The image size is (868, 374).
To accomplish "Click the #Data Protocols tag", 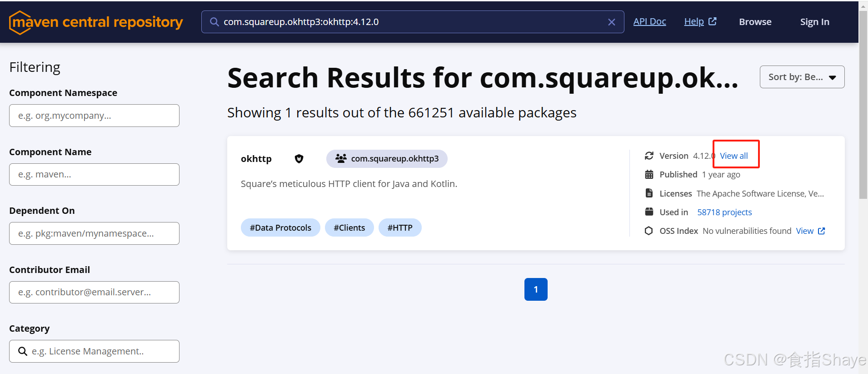I will pyautogui.click(x=280, y=227).
